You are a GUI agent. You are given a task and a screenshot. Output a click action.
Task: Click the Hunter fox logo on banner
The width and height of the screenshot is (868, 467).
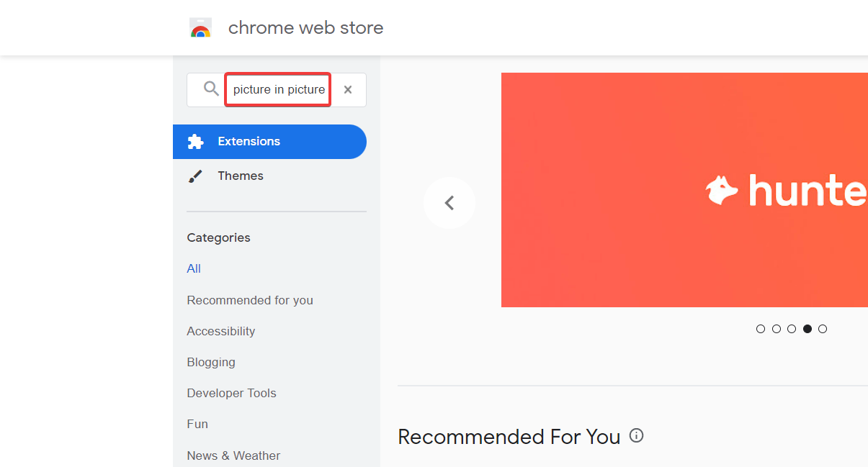[722, 190]
